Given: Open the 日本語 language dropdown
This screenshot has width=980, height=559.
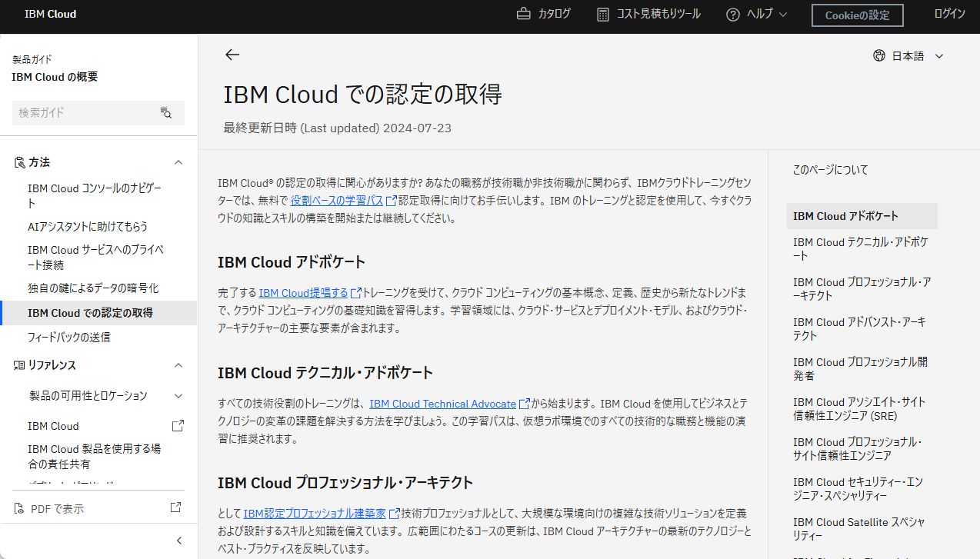Looking at the screenshot, I should (x=908, y=55).
